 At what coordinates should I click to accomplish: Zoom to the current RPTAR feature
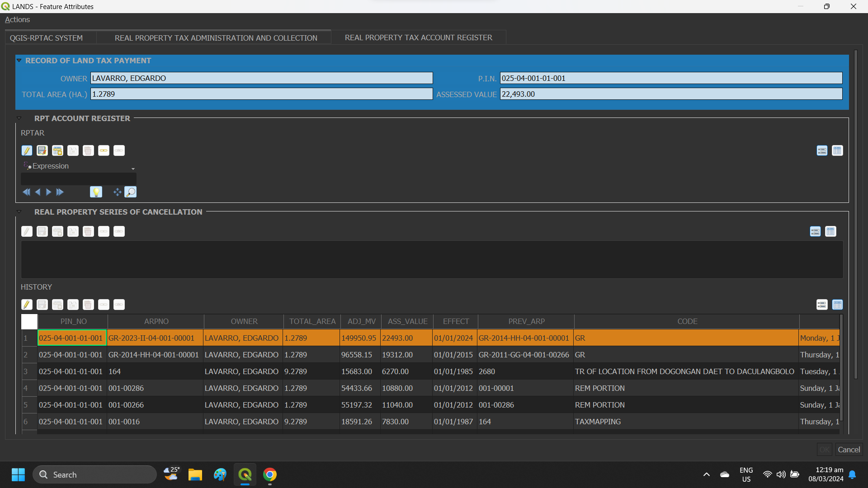pyautogui.click(x=131, y=192)
